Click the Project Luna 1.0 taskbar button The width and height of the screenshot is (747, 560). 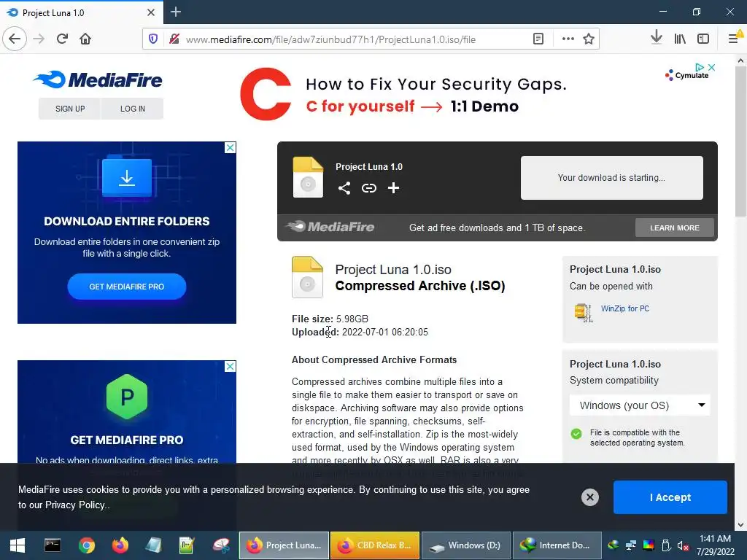pos(284,545)
